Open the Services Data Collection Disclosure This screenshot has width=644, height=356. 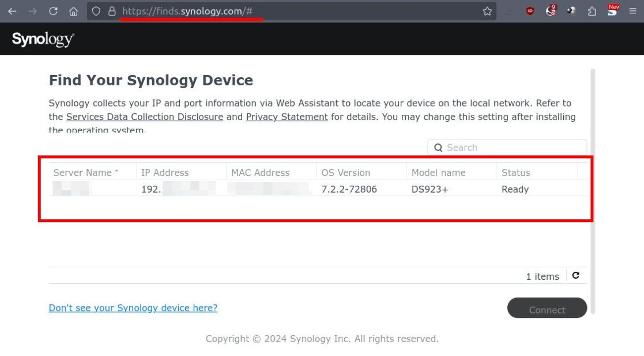pyautogui.click(x=145, y=117)
